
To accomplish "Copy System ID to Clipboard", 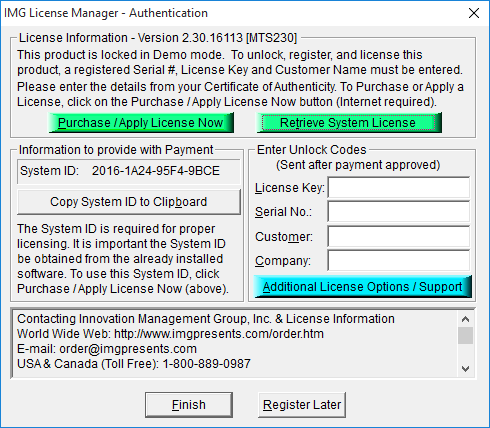I will coord(129,202).
